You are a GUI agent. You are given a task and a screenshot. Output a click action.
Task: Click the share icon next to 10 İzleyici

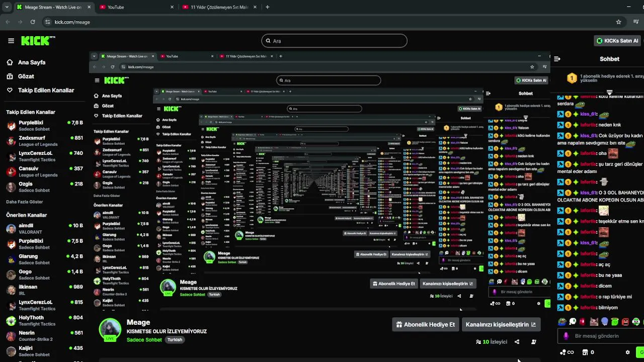517,342
